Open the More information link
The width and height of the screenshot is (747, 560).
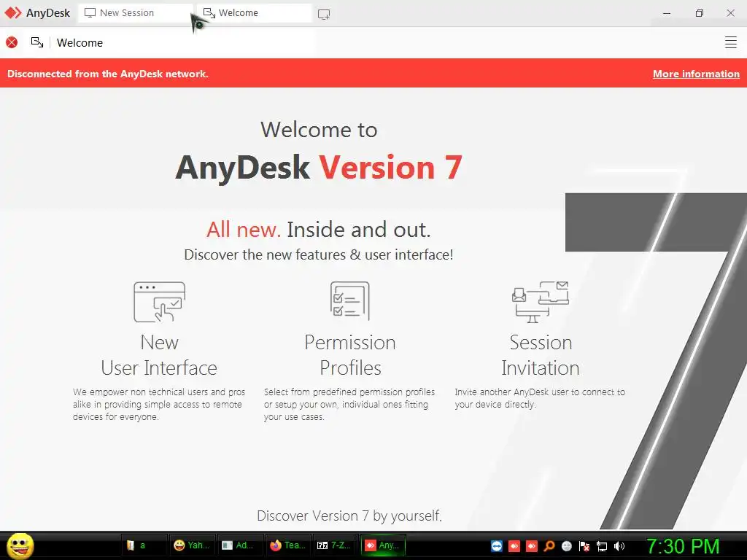(696, 74)
